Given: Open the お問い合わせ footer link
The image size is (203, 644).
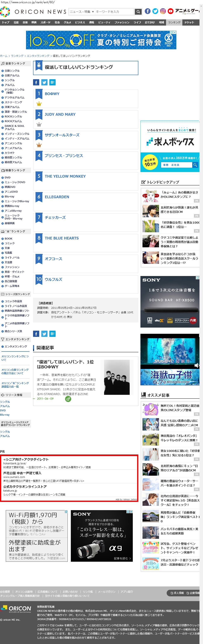Looking at the screenshot, I should (x=70, y=591).
